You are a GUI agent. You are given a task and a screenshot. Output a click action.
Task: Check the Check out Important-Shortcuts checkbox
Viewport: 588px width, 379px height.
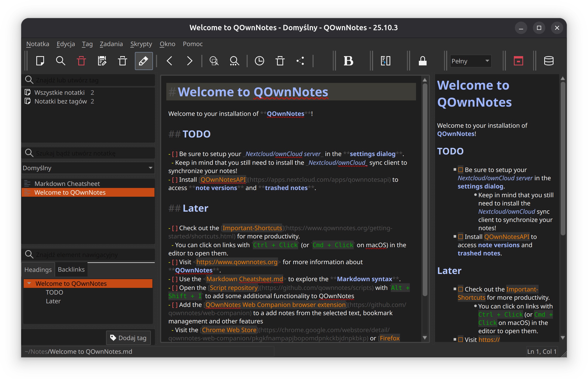(461, 289)
